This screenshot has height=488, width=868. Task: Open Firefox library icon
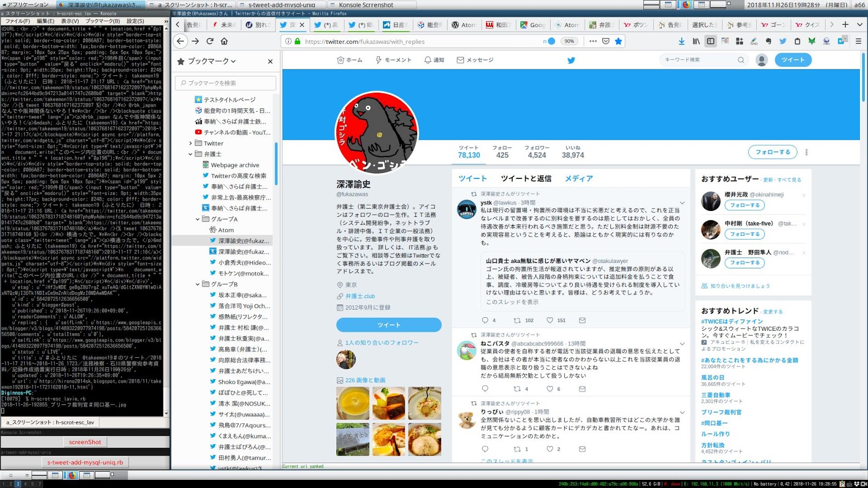(696, 41)
